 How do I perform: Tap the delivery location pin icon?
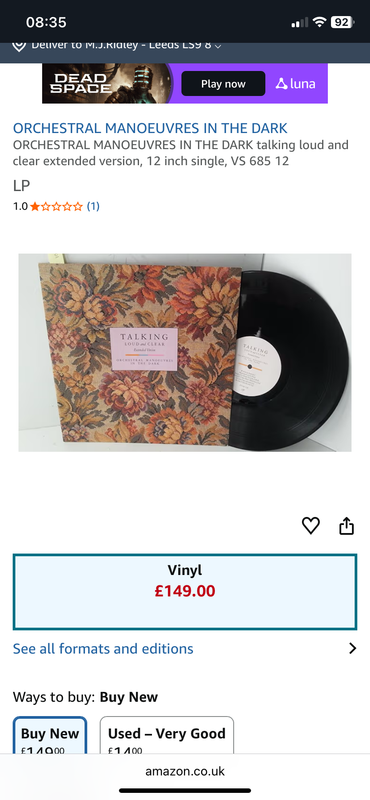click(19, 45)
